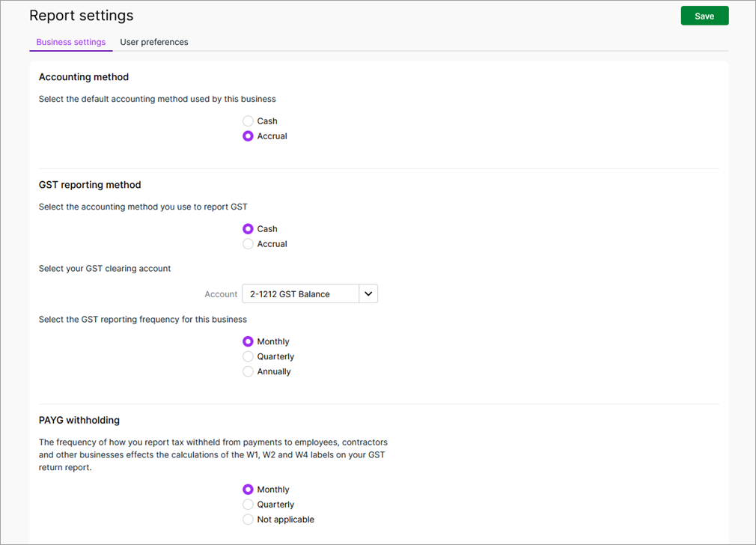756x545 pixels.
Task: Click the GST reporting method section heading
Action: (90, 185)
